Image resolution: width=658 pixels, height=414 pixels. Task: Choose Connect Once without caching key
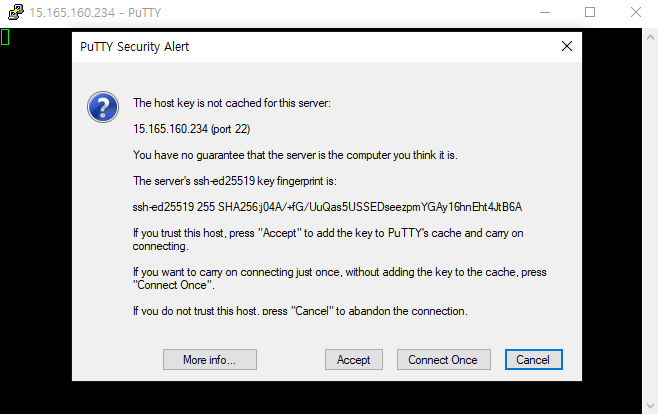444,359
